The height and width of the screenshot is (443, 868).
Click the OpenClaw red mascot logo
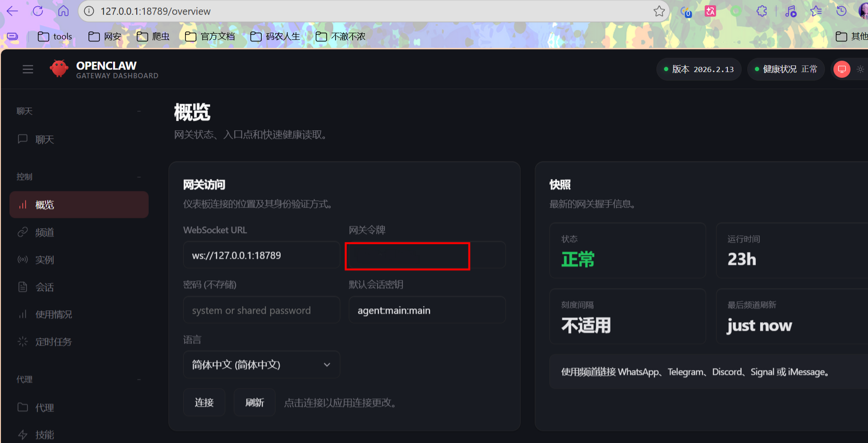click(59, 69)
